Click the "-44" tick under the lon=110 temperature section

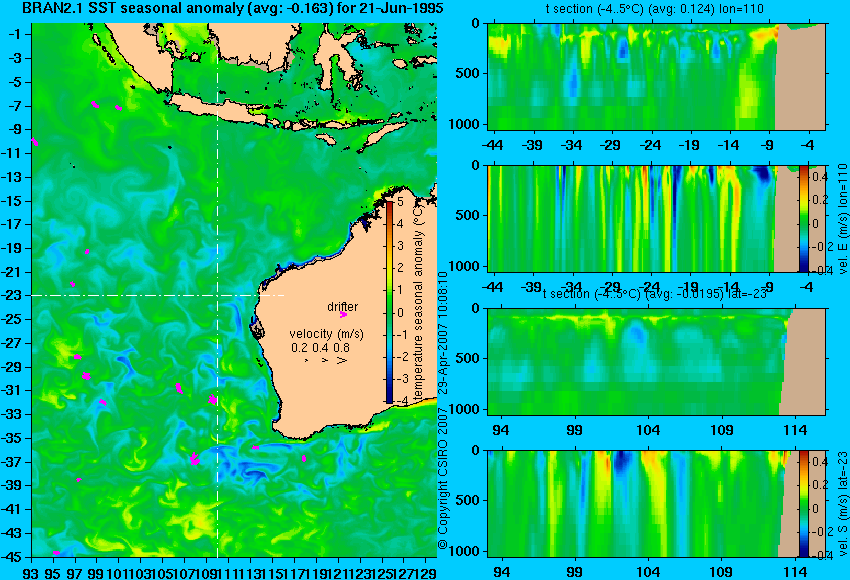click(x=492, y=145)
